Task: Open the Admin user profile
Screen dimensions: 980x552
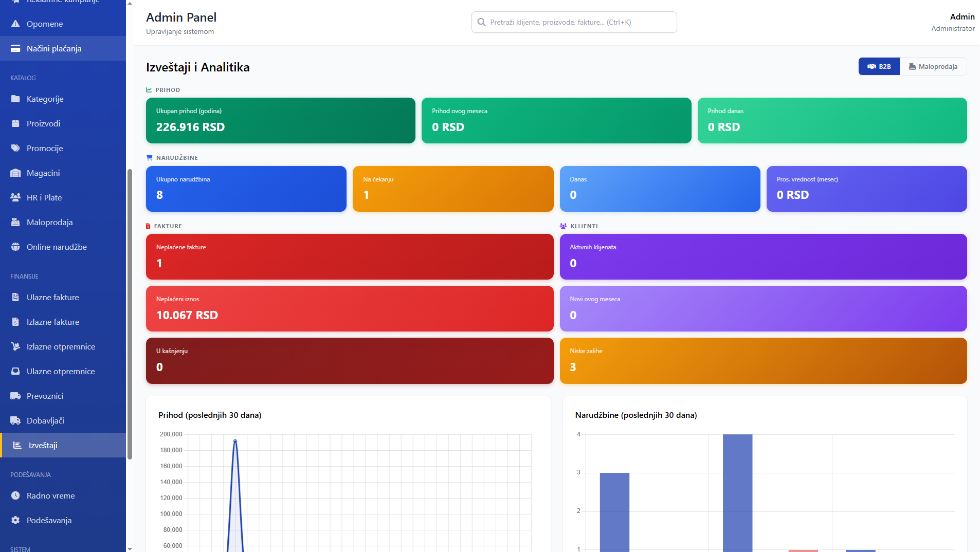Action: (953, 22)
